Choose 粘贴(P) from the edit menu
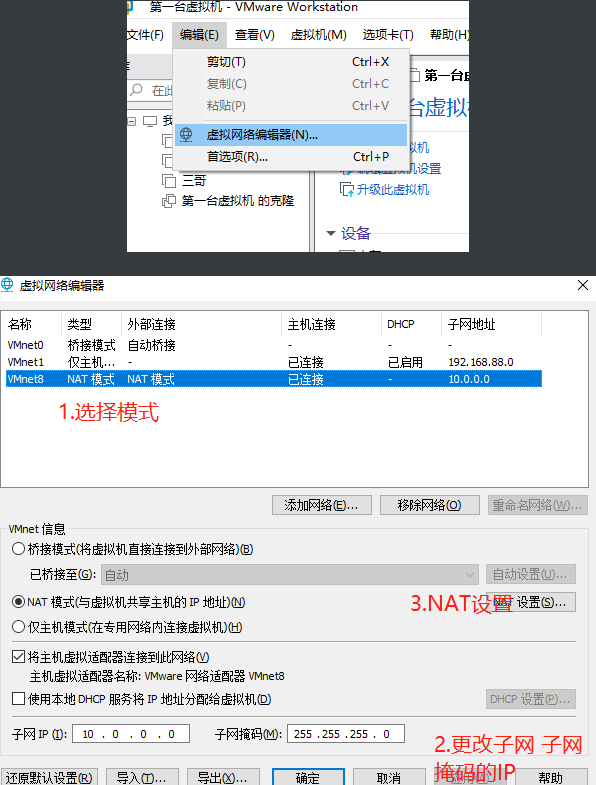Viewport: 596px width, 785px height. 291,106
